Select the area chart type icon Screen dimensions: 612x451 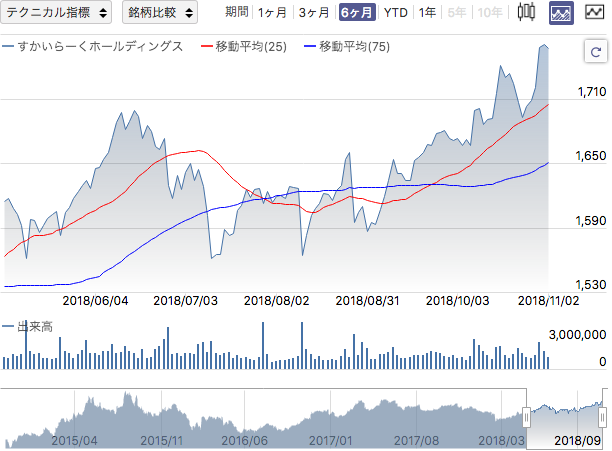coord(561,12)
